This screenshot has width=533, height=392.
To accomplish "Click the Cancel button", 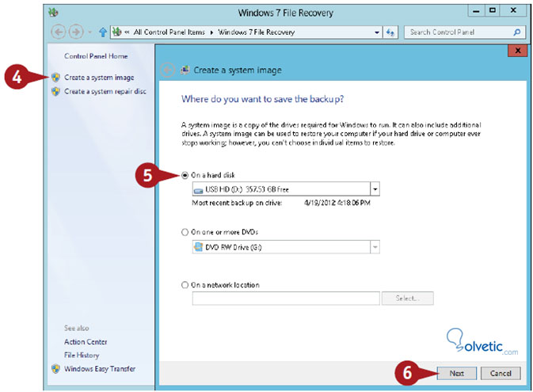I will click(501, 373).
